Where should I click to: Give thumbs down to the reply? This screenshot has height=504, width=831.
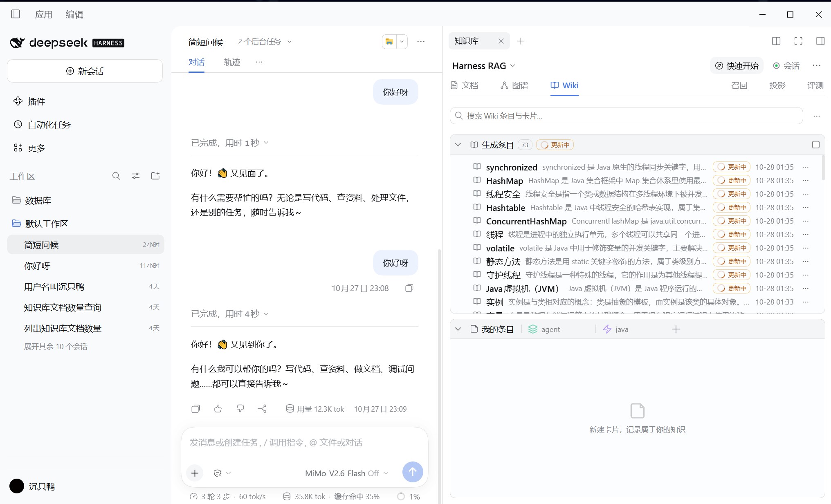[240, 409]
